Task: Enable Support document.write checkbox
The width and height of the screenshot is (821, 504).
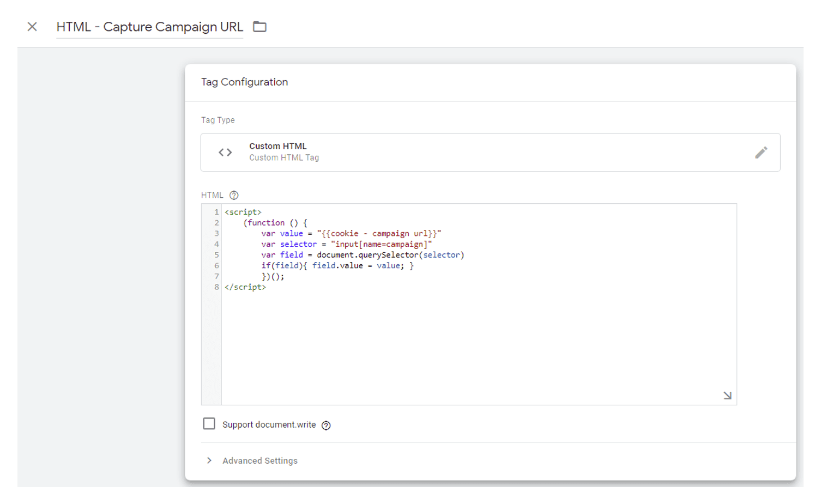Action: point(209,424)
